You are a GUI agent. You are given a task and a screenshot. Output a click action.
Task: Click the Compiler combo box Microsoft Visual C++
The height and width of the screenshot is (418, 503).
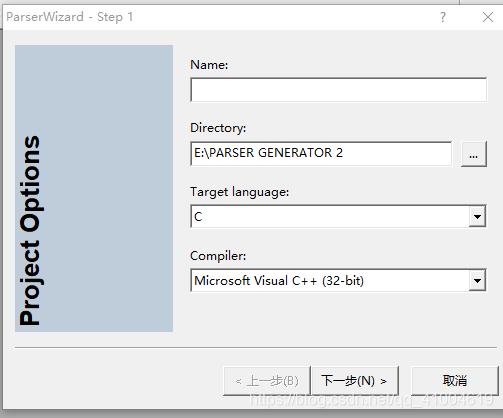click(x=338, y=280)
